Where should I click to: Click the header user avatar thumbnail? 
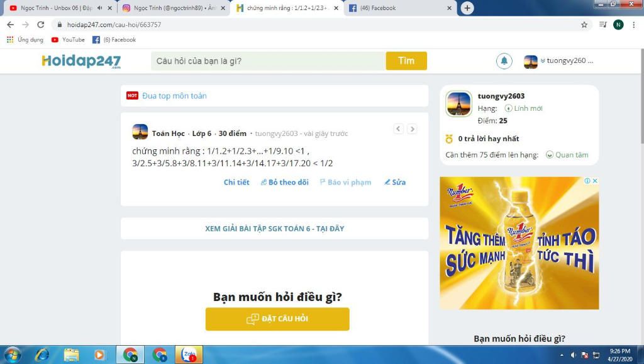tap(530, 62)
